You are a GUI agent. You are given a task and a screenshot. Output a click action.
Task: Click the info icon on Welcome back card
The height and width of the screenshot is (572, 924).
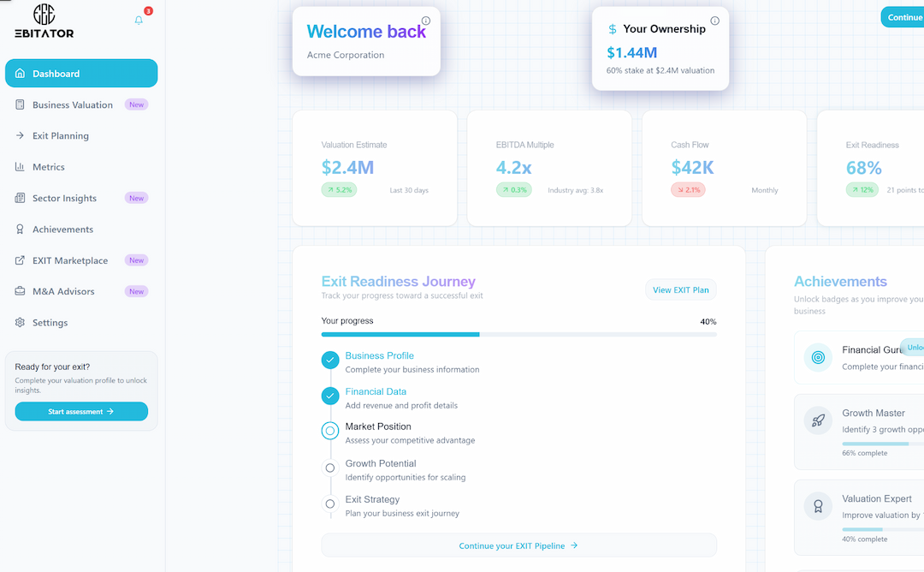[x=425, y=21]
